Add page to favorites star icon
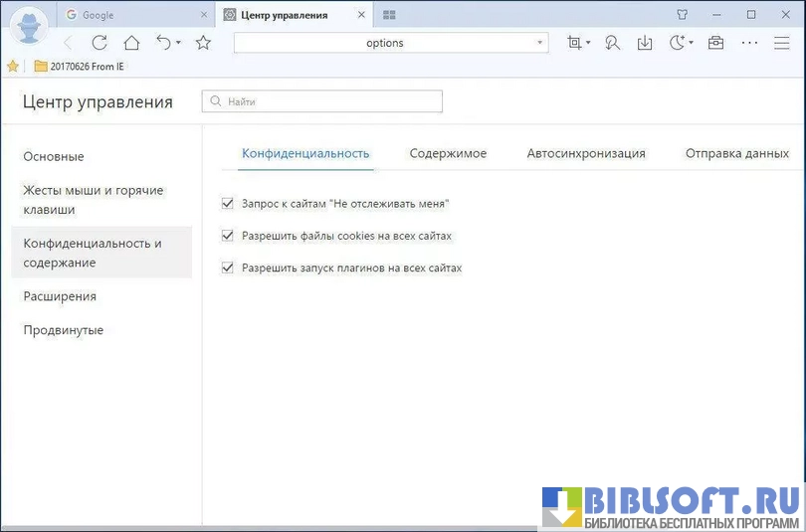Image resolution: width=806 pixels, height=532 pixels. point(203,43)
